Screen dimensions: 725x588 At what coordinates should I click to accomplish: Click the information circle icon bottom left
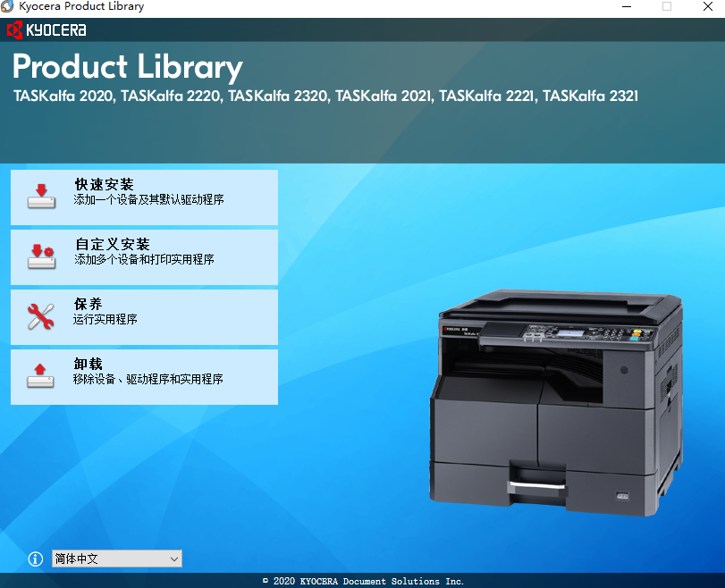click(35, 559)
